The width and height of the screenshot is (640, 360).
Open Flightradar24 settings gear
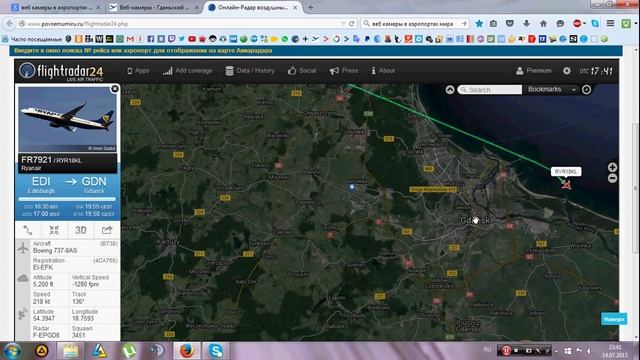pos(567,71)
